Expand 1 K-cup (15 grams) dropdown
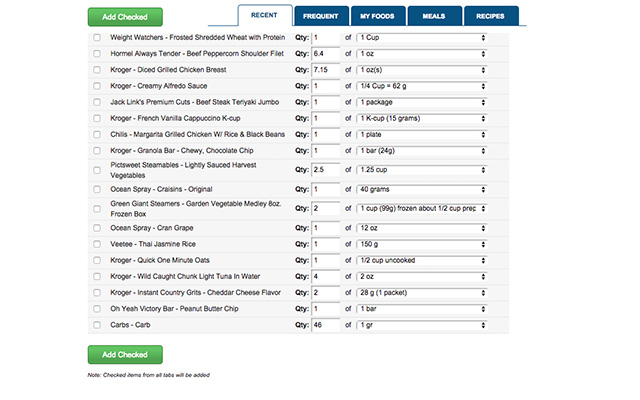 [x=422, y=118]
